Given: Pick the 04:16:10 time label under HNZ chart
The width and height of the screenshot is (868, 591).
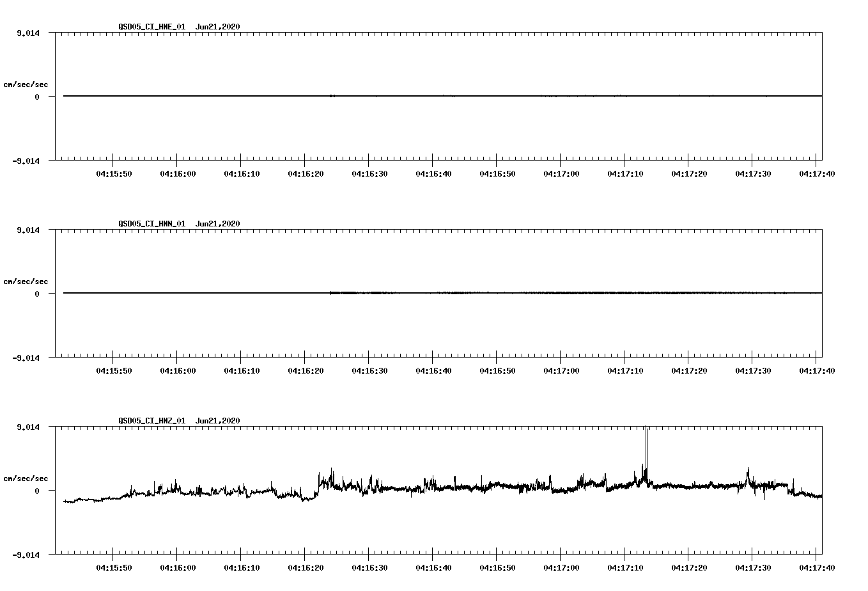Looking at the screenshot, I should (x=242, y=567).
